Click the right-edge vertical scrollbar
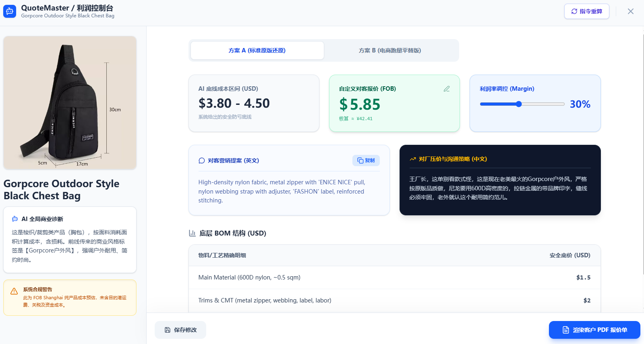The width and height of the screenshot is (644, 344). click(643, 153)
